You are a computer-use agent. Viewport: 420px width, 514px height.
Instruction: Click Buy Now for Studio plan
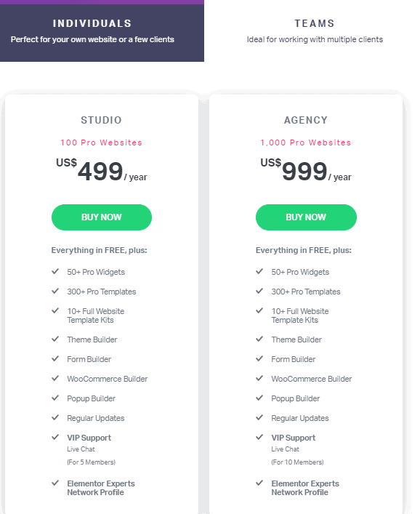point(102,217)
